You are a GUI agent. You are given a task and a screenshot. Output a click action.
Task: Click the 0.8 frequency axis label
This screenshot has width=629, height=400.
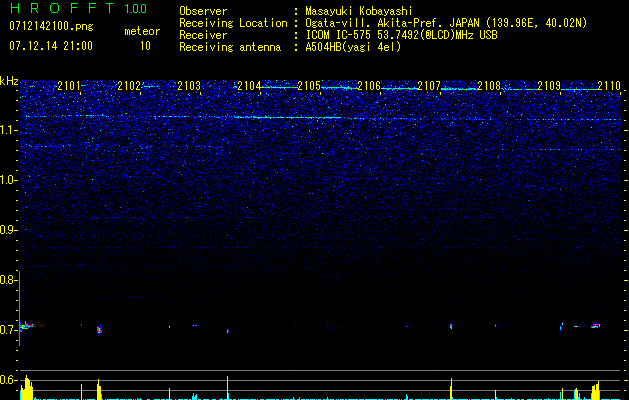click(x=8, y=280)
